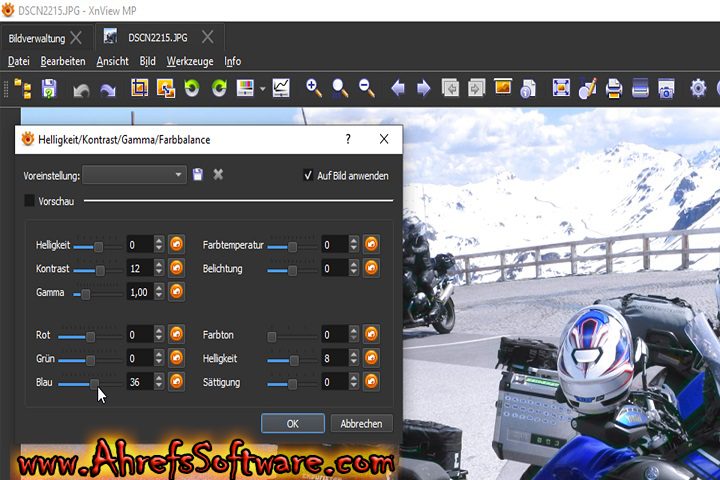Open the Werkzeuge menu
Viewport: 720px width, 480px height.
click(190, 61)
